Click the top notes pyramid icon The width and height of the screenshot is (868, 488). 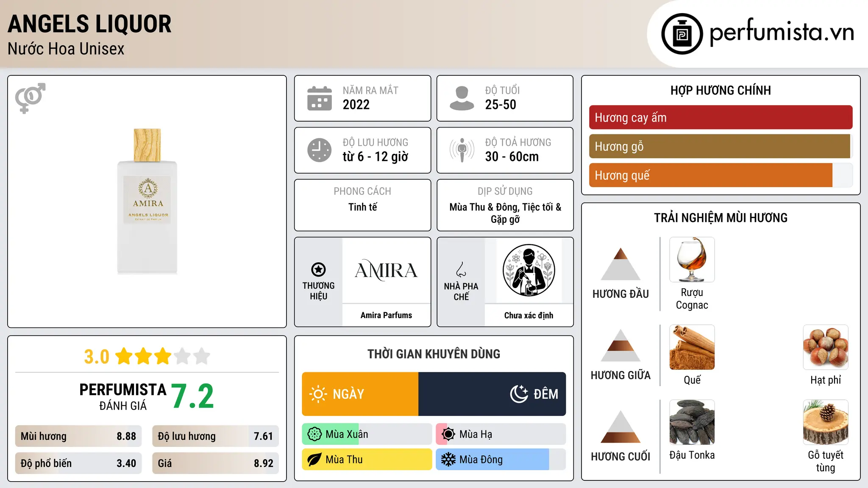tap(620, 264)
